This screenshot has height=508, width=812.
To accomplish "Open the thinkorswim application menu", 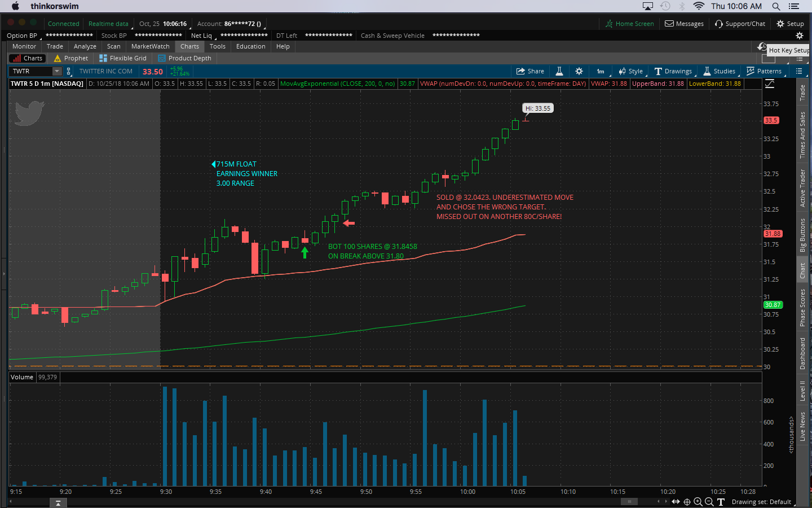I will (x=55, y=6).
